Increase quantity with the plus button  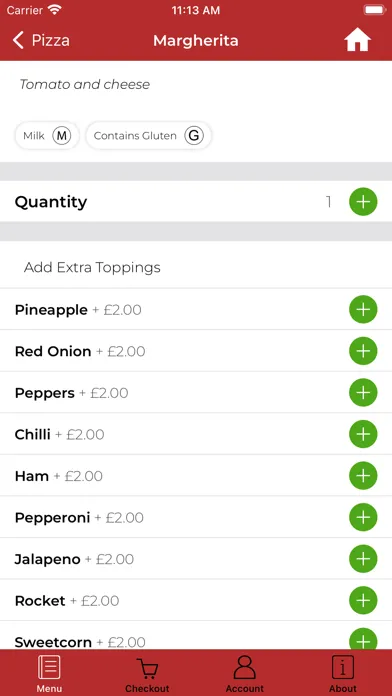363,202
